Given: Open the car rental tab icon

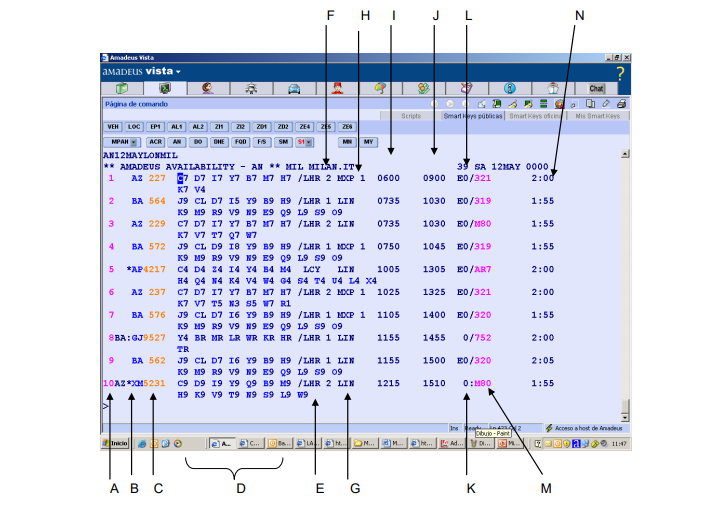Looking at the screenshot, I should click(294, 88).
